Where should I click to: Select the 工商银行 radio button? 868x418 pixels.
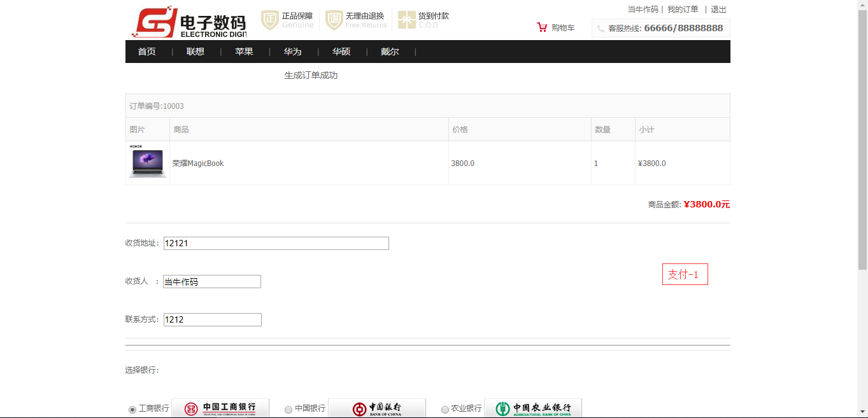point(132,410)
